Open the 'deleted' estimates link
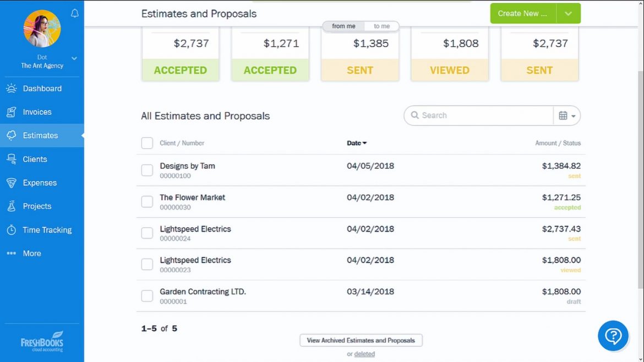The image size is (644, 362). (x=364, y=354)
